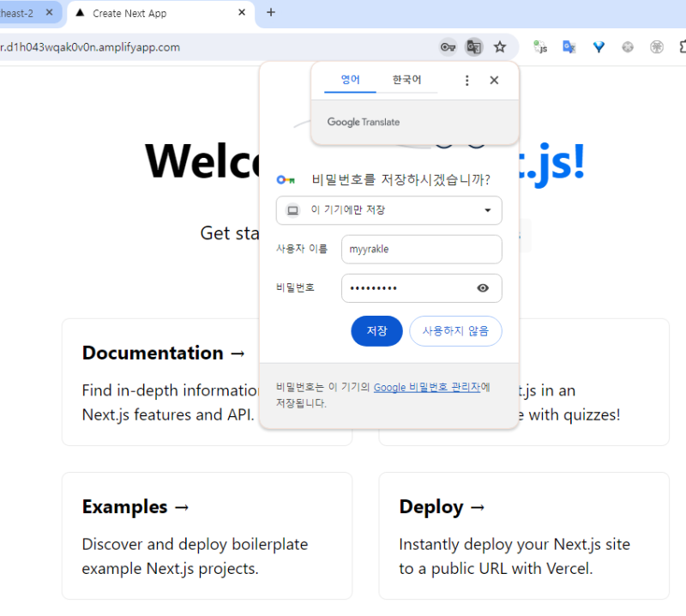Image resolution: width=686 pixels, height=616 pixels.
Task: Select the 영어 tab in translate popup
Action: [350, 80]
